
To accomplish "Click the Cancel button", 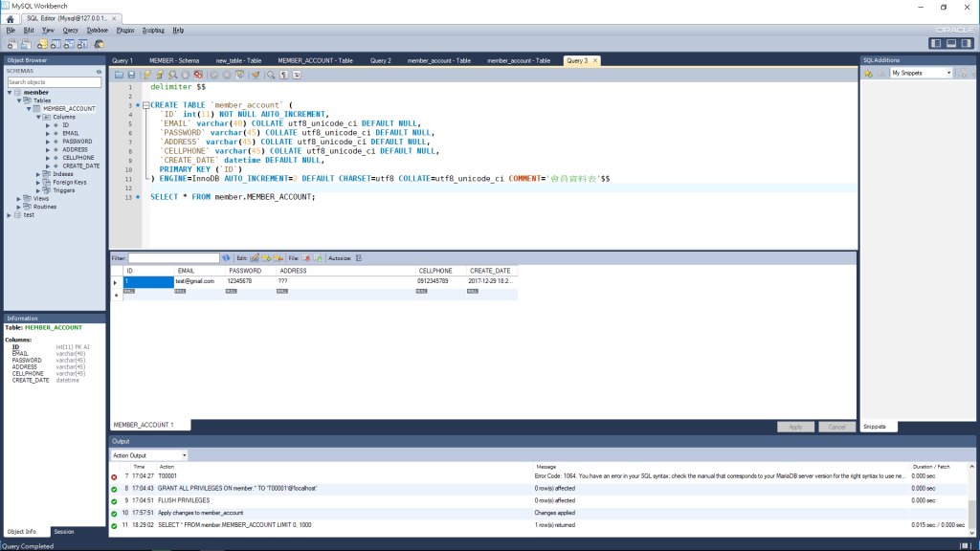I will point(836,428).
